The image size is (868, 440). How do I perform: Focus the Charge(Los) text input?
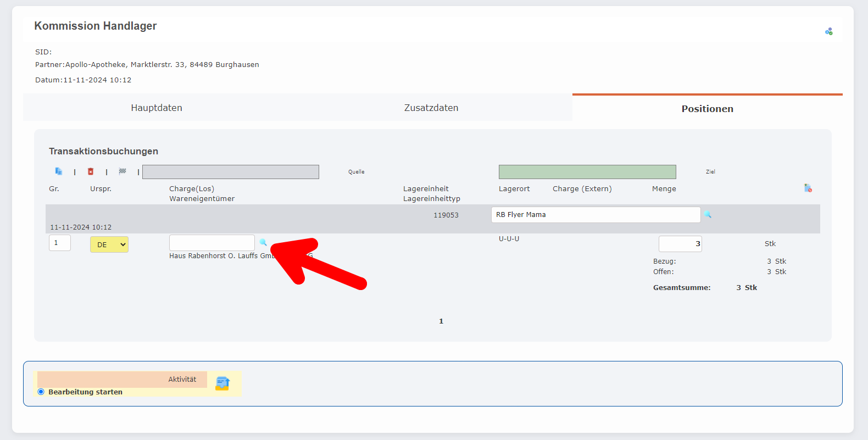click(212, 243)
